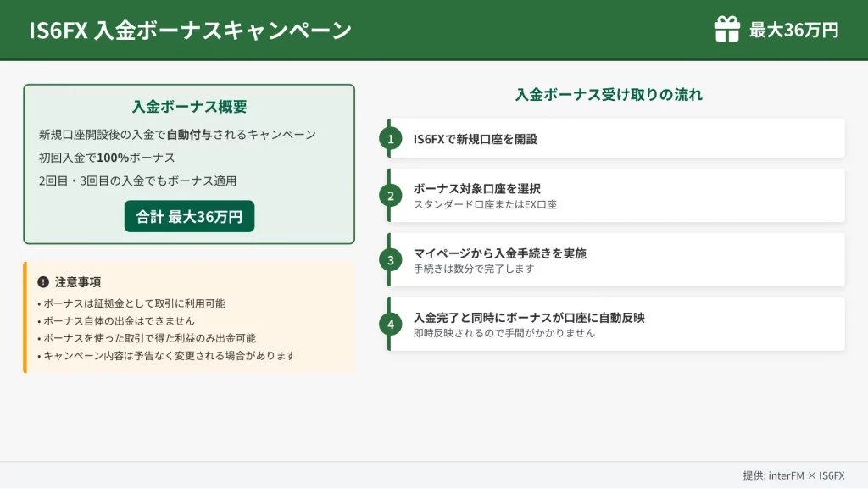This screenshot has height=489, width=868.
Task: Click the 最大36万円 header text
Action: click(x=793, y=31)
